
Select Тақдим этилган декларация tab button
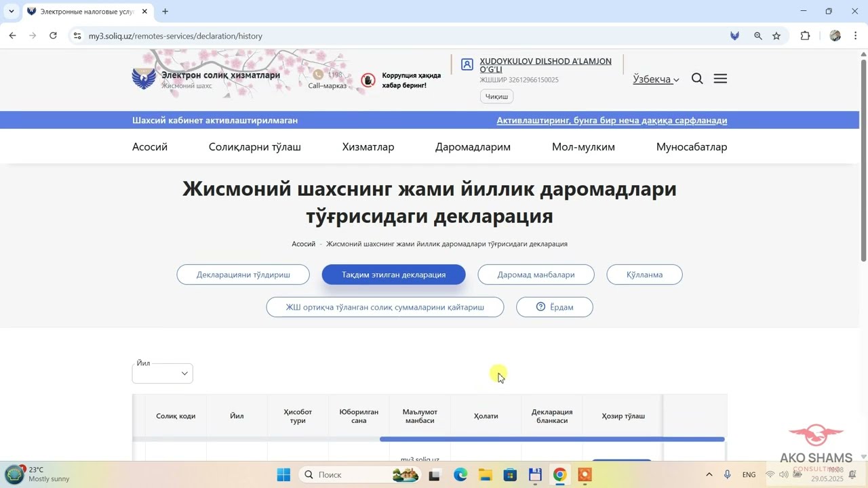(x=394, y=274)
